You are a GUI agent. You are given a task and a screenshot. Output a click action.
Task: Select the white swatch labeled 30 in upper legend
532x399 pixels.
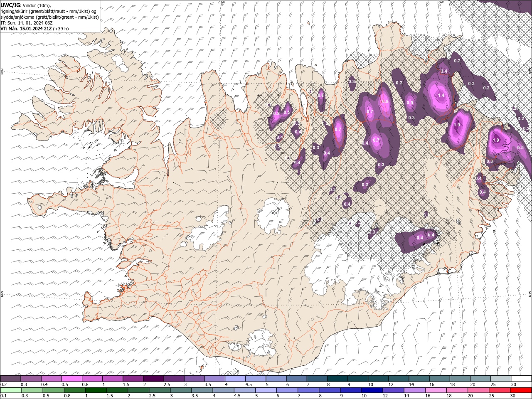click(x=521, y=379)
